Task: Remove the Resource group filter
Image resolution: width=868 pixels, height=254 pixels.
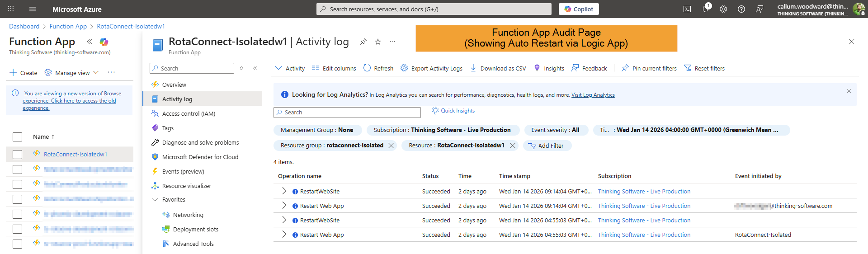Action: pos(391,146)
